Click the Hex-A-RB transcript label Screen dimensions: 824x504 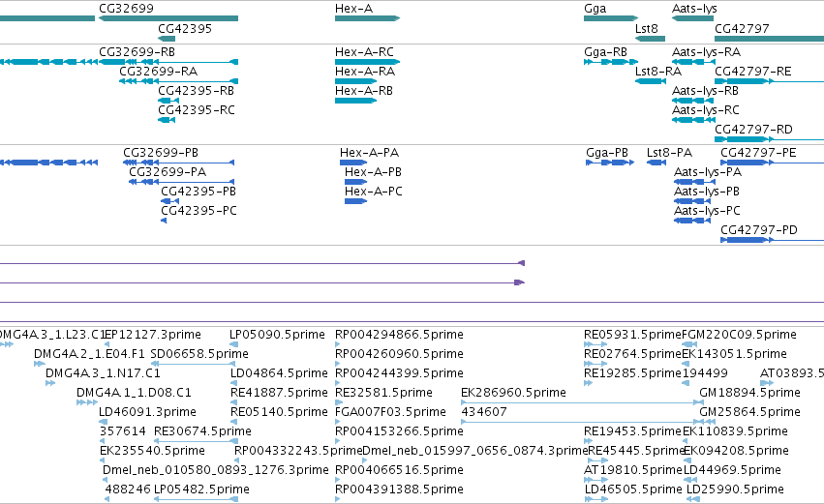[364, 91]
